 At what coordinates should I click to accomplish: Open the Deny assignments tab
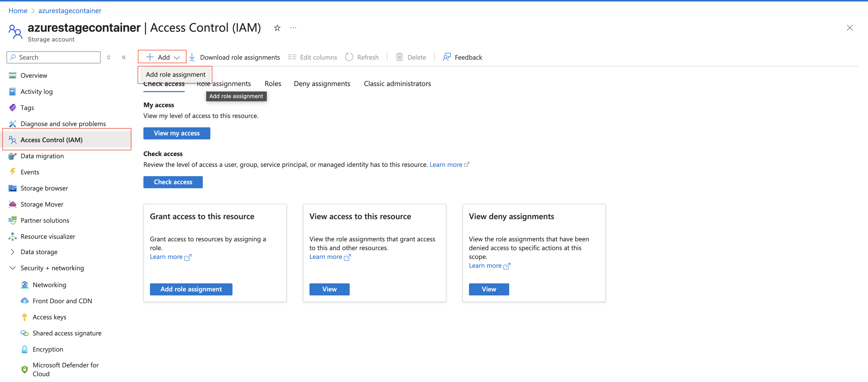tap(322, 84)
